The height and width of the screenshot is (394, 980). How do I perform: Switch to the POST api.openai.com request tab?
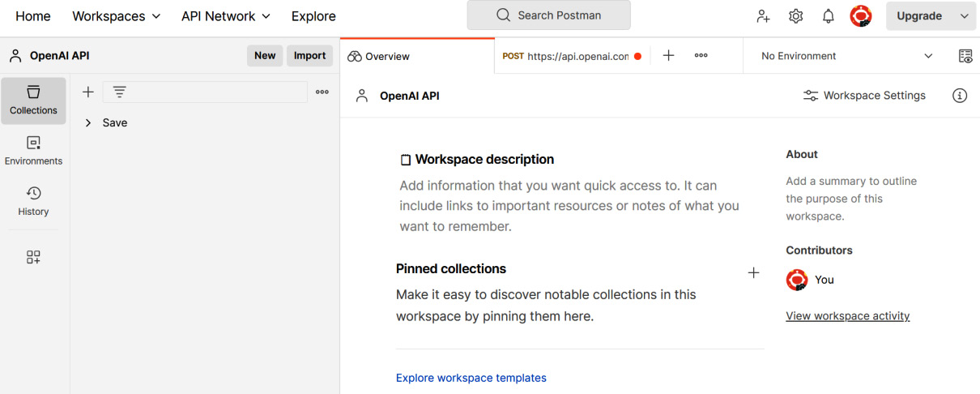click(x=572, y=56)
